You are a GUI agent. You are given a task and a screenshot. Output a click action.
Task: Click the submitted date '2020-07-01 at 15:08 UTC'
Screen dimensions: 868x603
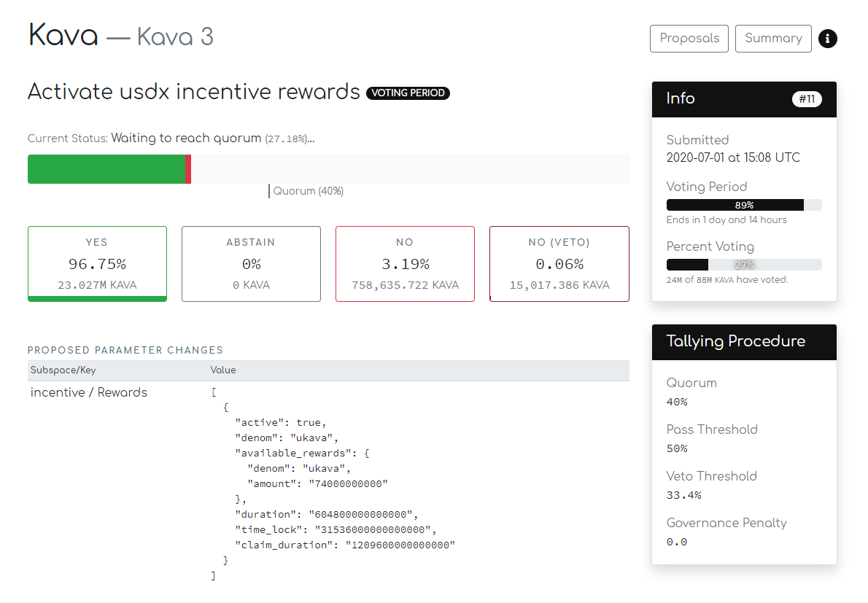coord(733,157)
